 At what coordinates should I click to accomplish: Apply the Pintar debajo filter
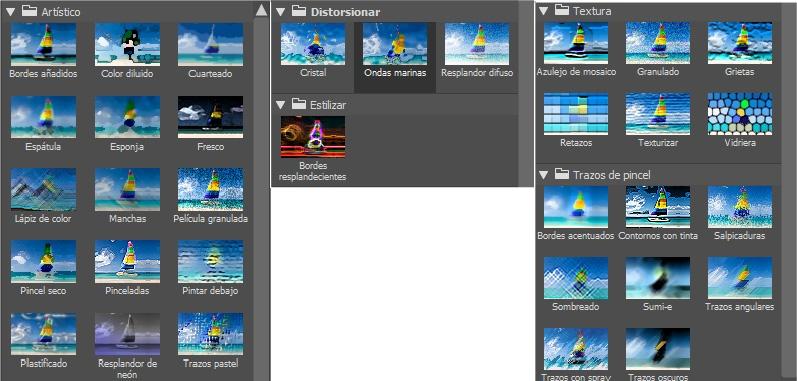210,261
